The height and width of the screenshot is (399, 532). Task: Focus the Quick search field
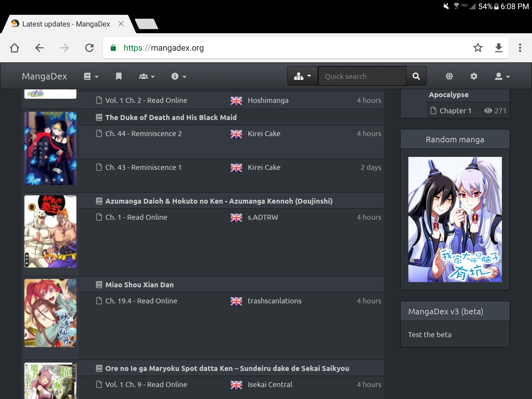click(362, 76)
